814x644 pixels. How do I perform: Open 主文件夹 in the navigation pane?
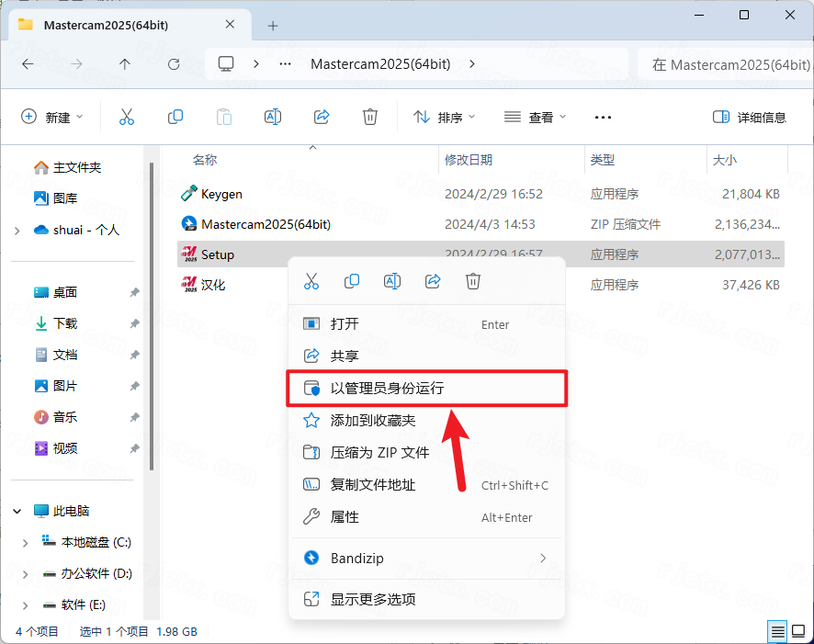67,167
